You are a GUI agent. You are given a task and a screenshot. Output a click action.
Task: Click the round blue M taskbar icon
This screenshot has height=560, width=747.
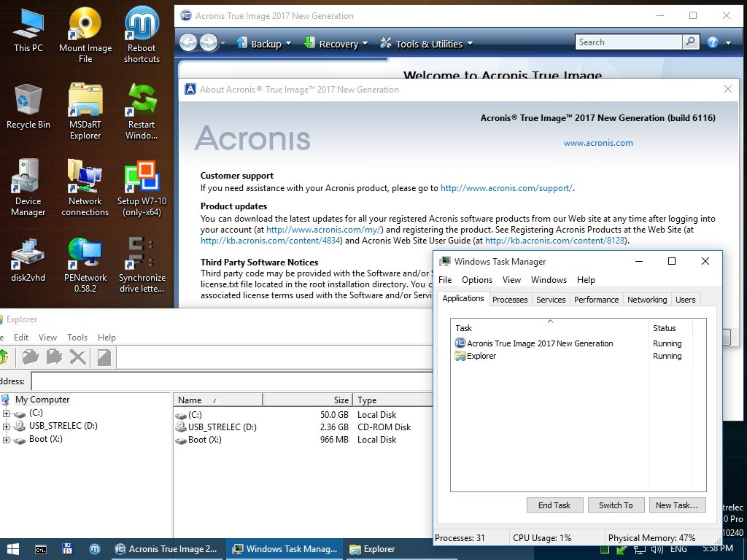click(95, 549)
